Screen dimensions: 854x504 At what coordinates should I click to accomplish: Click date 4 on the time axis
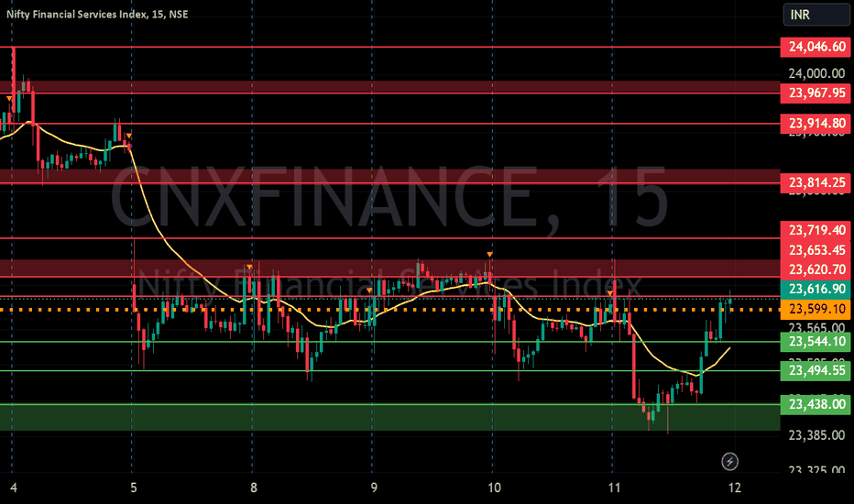pos(14,488)
